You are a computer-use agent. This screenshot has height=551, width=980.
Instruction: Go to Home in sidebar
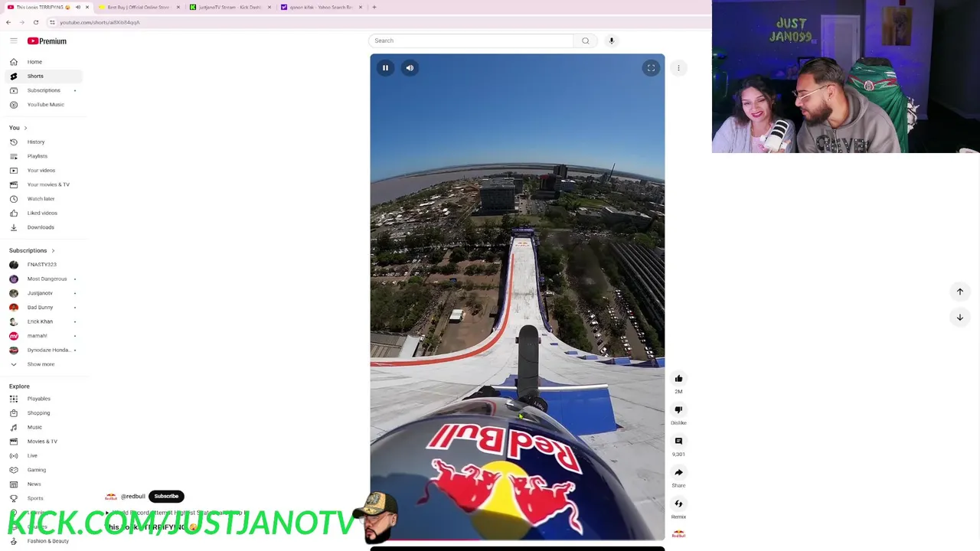(x=42, y=62)
